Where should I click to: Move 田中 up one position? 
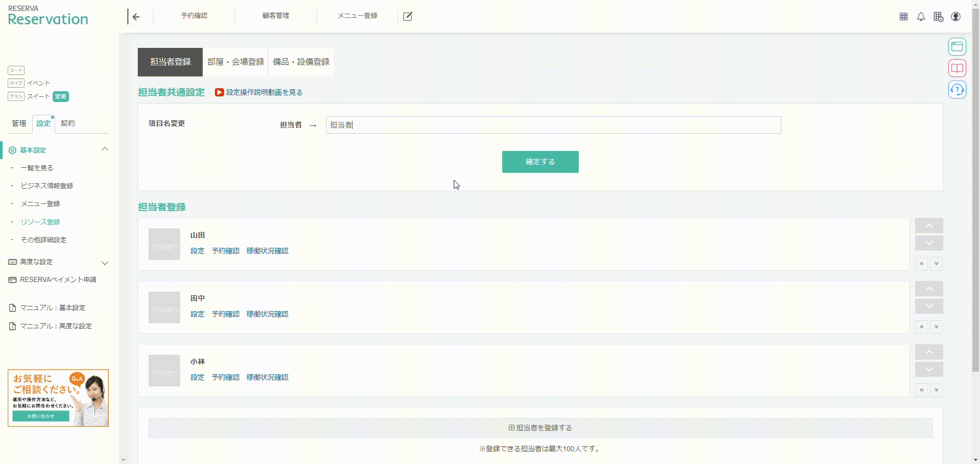pyautogui.click(x=929, y=289)
